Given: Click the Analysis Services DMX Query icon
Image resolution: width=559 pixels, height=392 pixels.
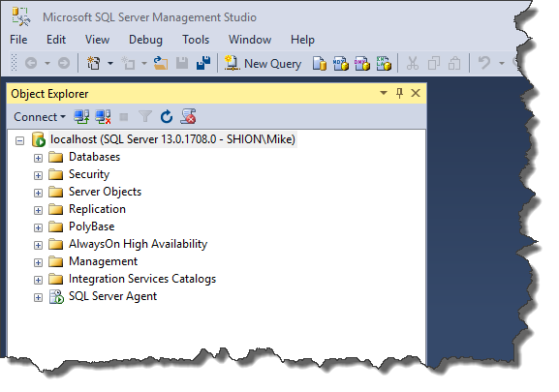Looking at the screenshot, I should coord(362,63).
